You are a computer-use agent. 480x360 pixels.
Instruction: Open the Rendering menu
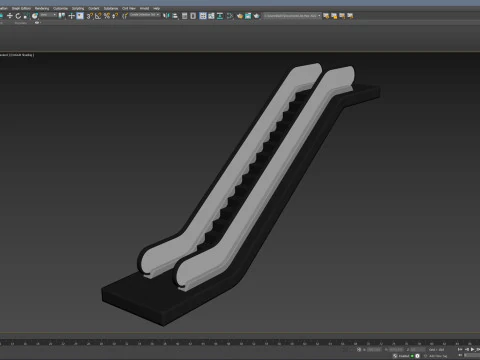[42, 8]
